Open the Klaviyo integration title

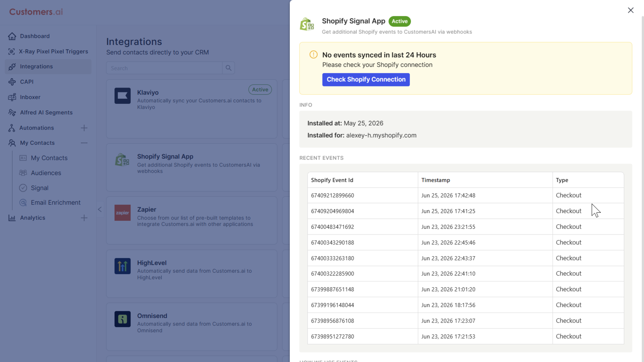(x=148, y=93)
